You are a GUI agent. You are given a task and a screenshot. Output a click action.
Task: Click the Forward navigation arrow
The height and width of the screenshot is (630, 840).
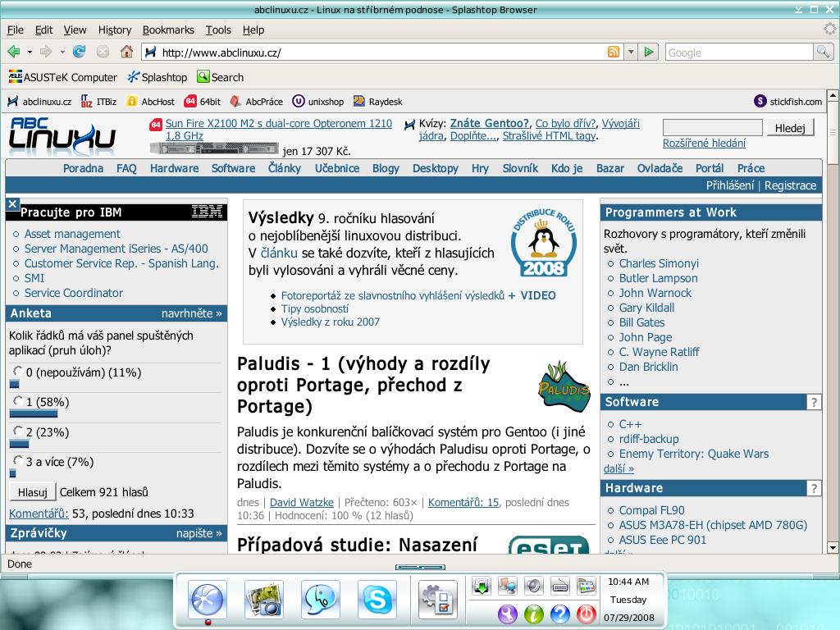pyautogui.click(x=46, y=52)
